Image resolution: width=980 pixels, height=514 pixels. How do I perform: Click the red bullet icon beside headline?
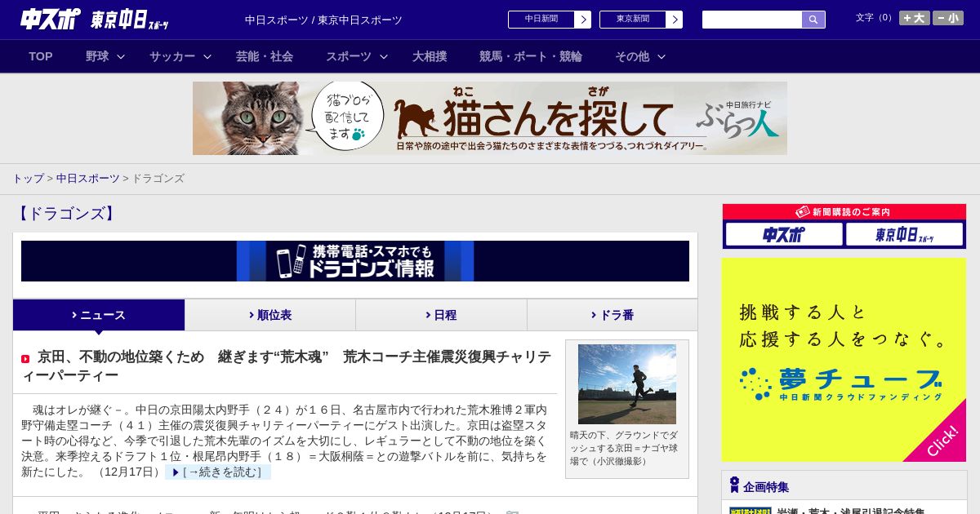click(x=25, y=359)
